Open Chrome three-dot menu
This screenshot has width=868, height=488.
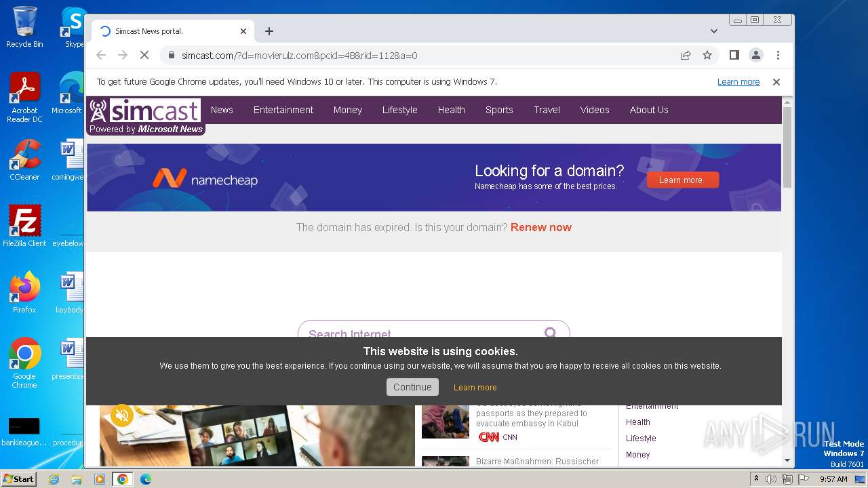pyautogui.click(x=778, y=55)
